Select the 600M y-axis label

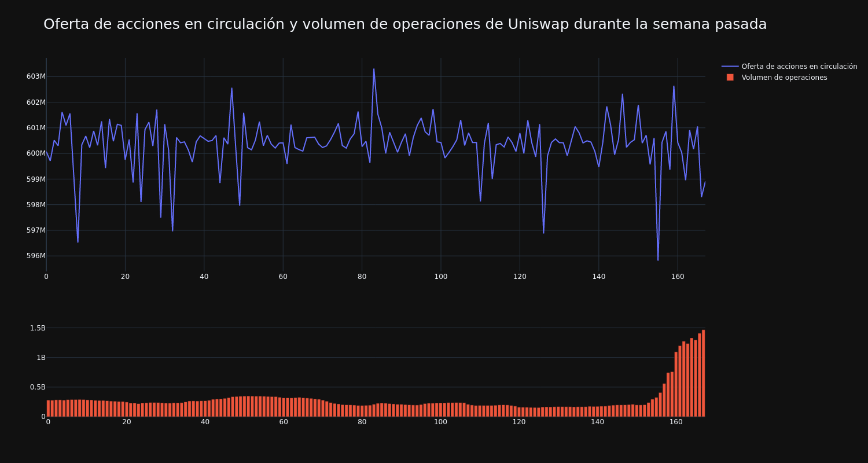click(36, 153)
